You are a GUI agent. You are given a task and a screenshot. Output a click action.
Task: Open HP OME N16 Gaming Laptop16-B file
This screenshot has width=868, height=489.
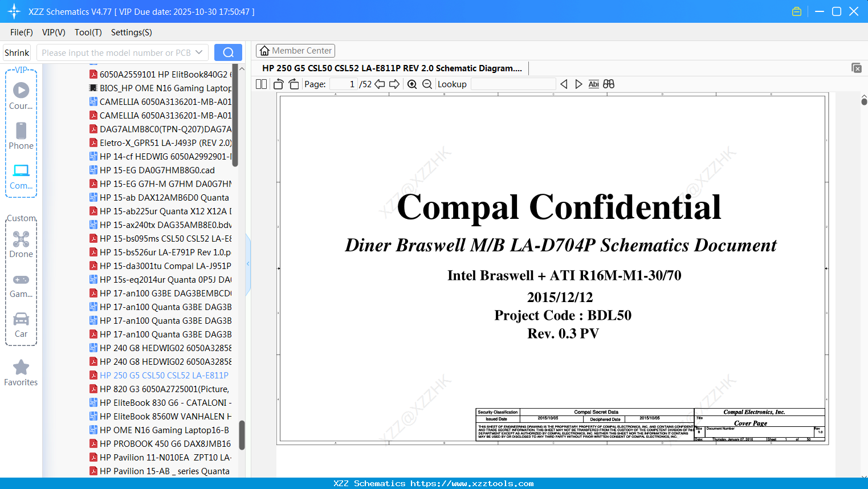point(160,430)
